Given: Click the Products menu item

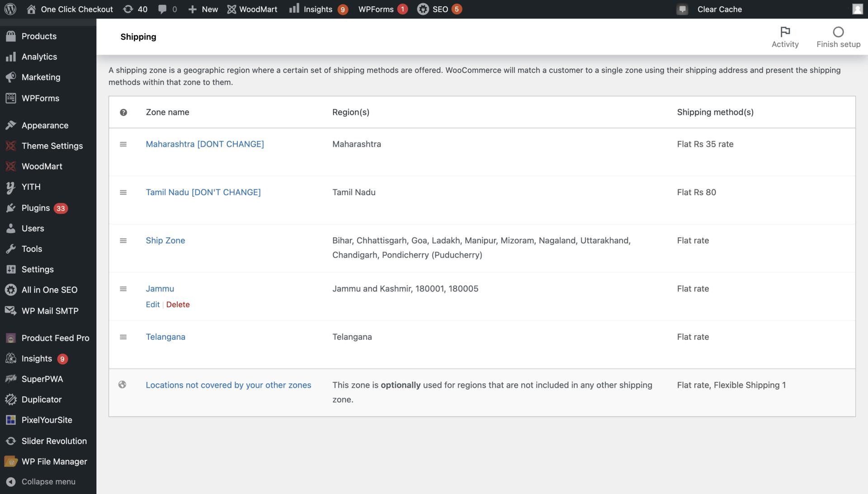Looking at the screenshot, I should click(39, 36).
